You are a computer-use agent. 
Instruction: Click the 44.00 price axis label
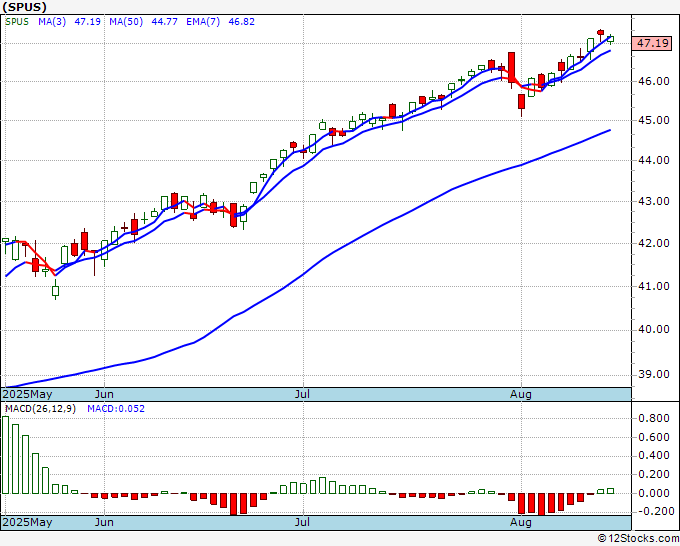click(x=654, y=160)
